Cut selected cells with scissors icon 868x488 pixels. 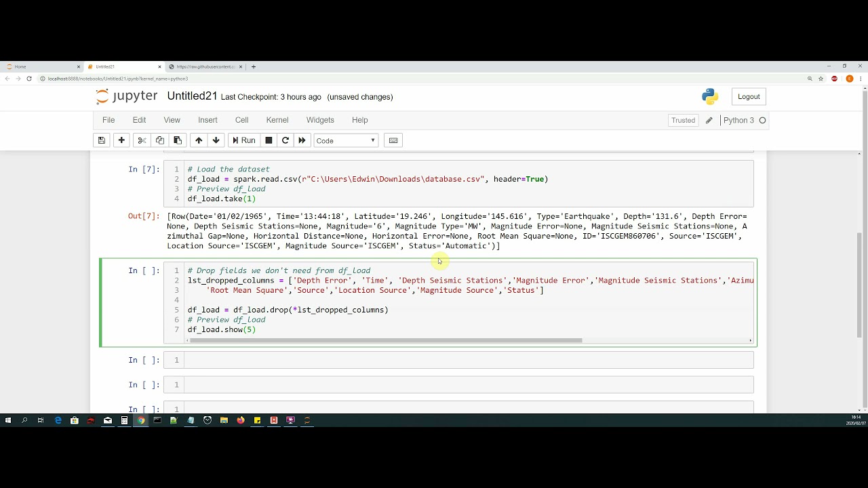pyautogui.click(x=142, y=140)
